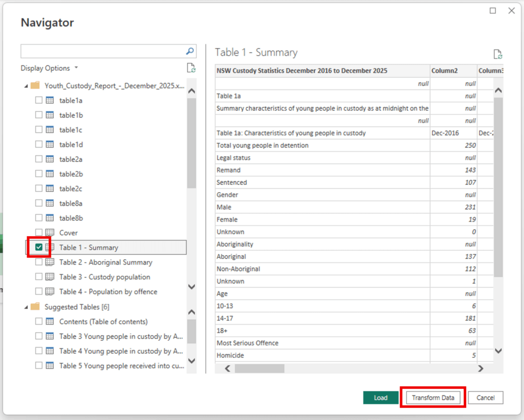This screenshot has width=524, height=420.
Task: Check the table2a checkbox
Action: coord(39,160)
